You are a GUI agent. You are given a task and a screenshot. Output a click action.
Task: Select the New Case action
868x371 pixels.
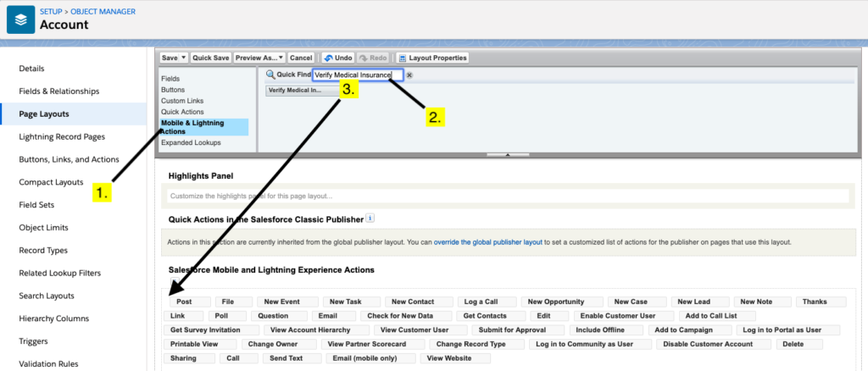(637, 302)
